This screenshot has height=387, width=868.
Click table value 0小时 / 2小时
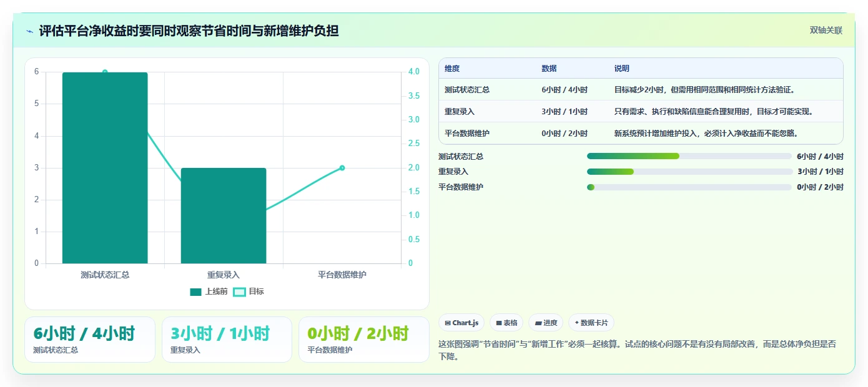coord(565,134)
